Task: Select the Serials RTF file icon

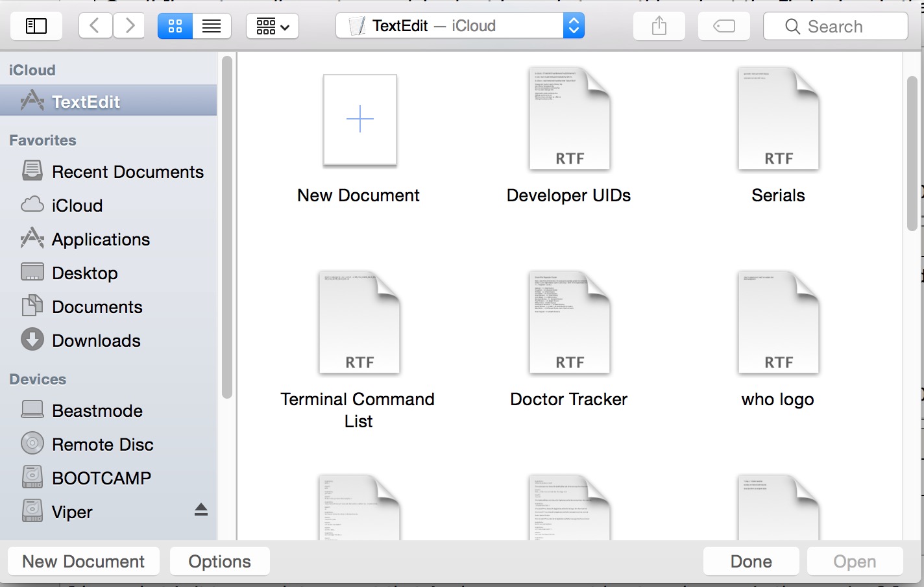Action: [779, 119]
